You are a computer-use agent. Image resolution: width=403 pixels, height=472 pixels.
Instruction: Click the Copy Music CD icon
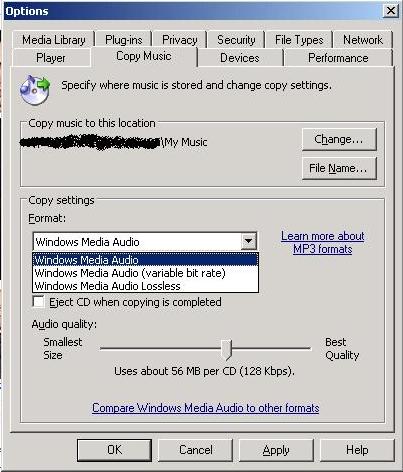click(x=35, y=89)
